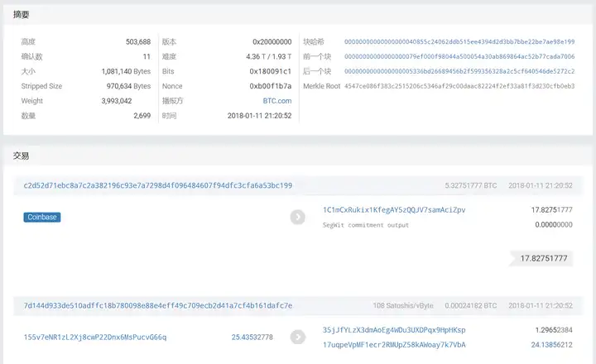Click the output amount 1.29652384
This screenshot has width=596, height=364.
point(554,330)
